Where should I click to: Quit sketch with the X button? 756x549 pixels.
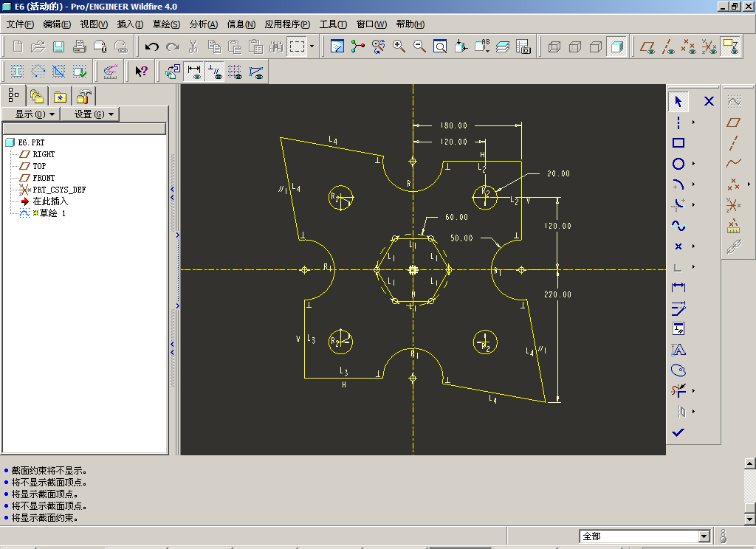[x=709, y=101]
